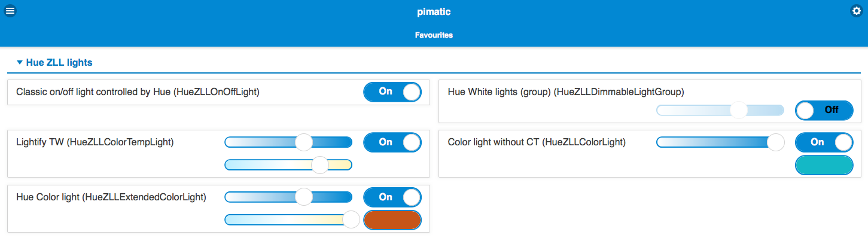Viewport: 868px width, 238px height.
Task: Click the Lightify TW color temperature slider
Action: 288,165
